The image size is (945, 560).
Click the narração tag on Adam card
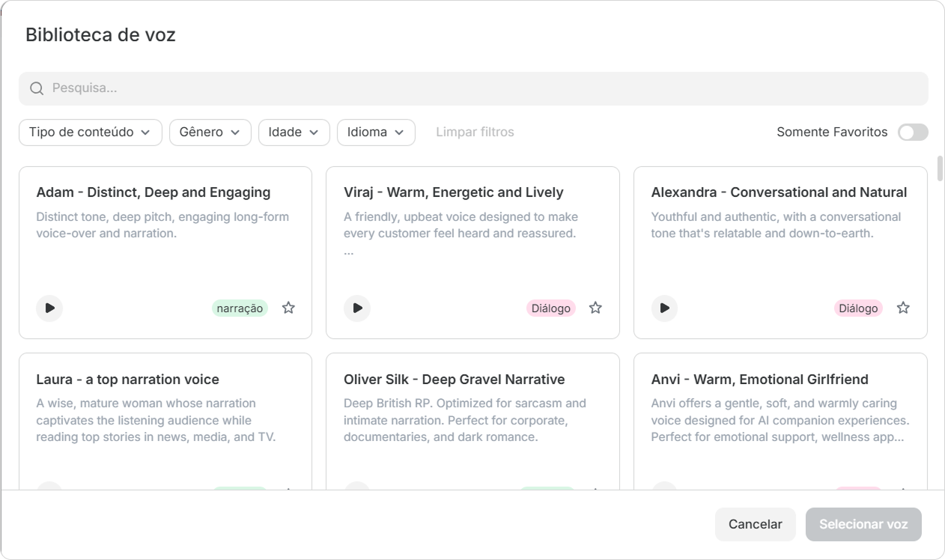tap(240, 308)
